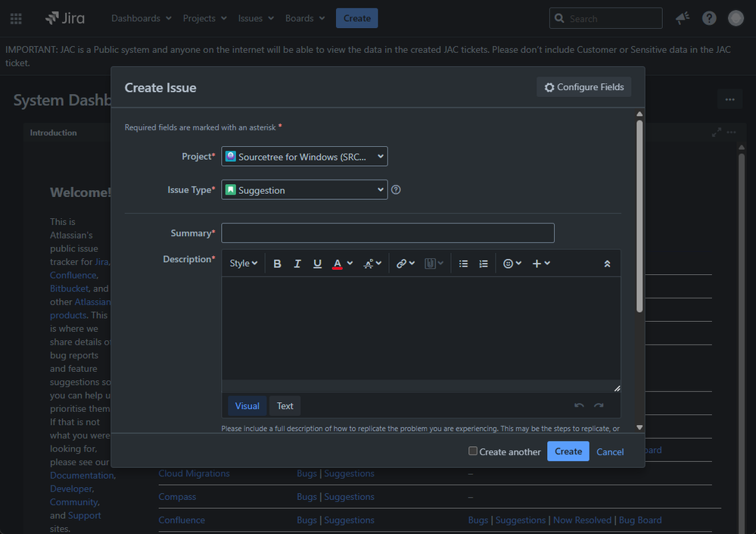Screen dimensions: 756x534
Task: Collapse the editor toolbar with double chevron
Action: [608, 264]
